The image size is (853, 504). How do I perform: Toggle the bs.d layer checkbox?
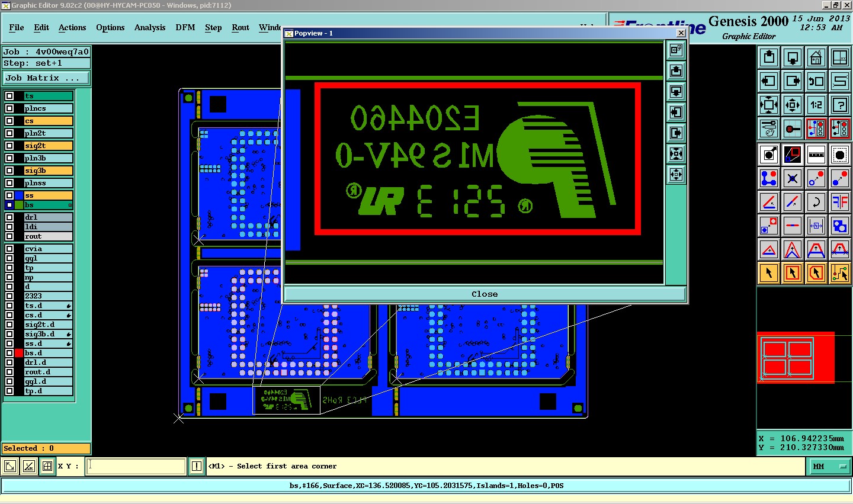9,353
